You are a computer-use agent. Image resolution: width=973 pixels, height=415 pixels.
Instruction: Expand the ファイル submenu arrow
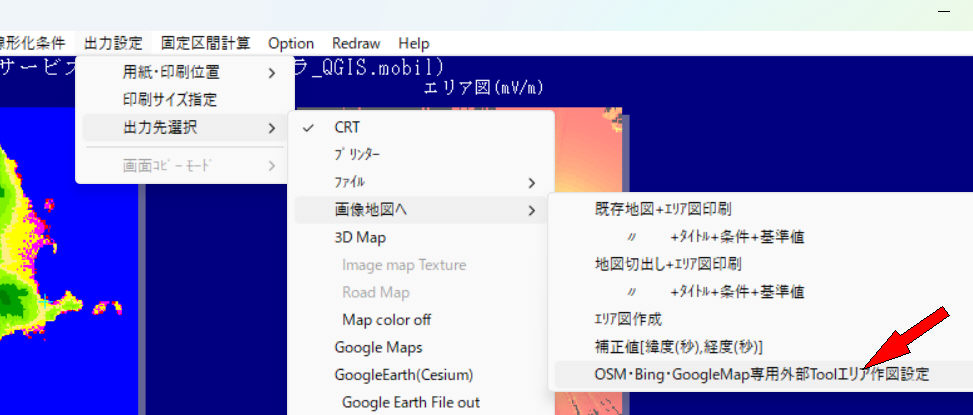coord(532,182)
